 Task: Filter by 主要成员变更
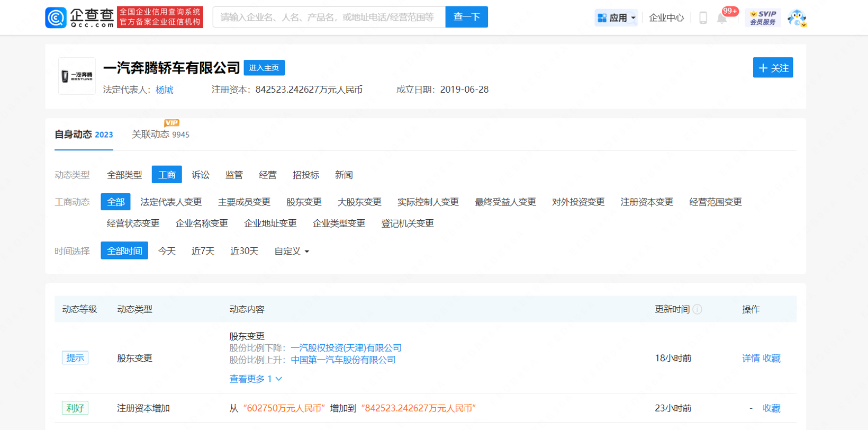(244, 202)
